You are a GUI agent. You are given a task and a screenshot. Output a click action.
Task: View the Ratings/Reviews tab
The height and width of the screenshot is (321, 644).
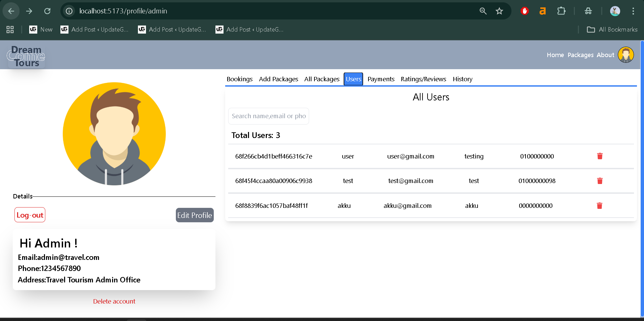tap(423, 79)
